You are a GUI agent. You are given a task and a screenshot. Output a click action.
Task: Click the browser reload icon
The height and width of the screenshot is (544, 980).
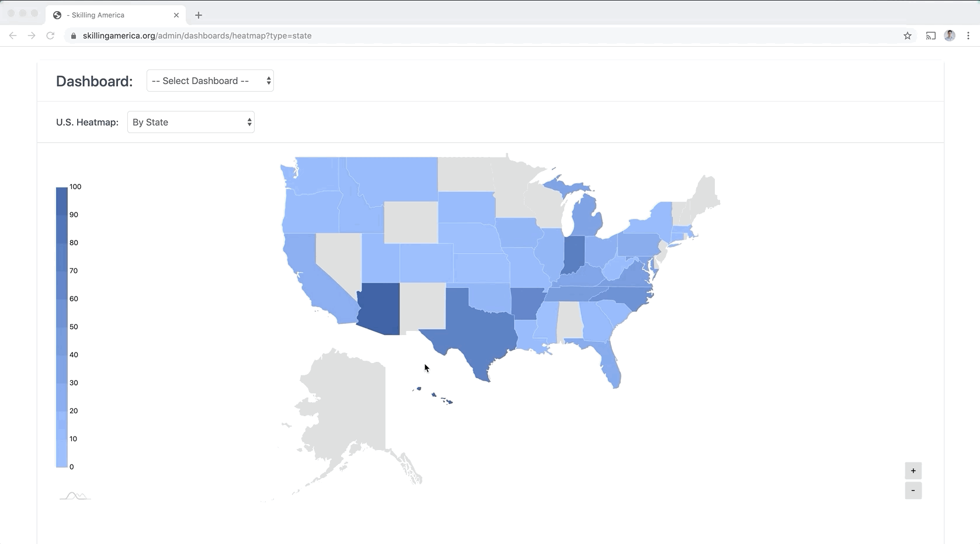click(x=50, y=36)
